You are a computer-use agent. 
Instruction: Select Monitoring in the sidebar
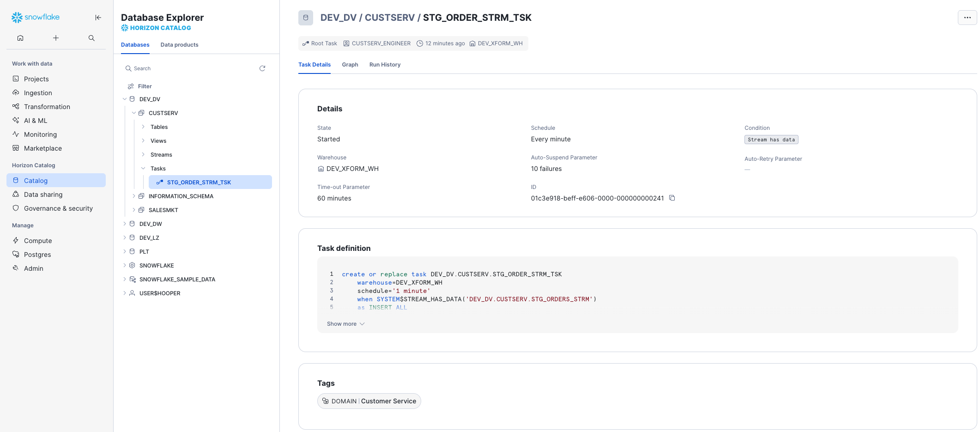[40, 134]
